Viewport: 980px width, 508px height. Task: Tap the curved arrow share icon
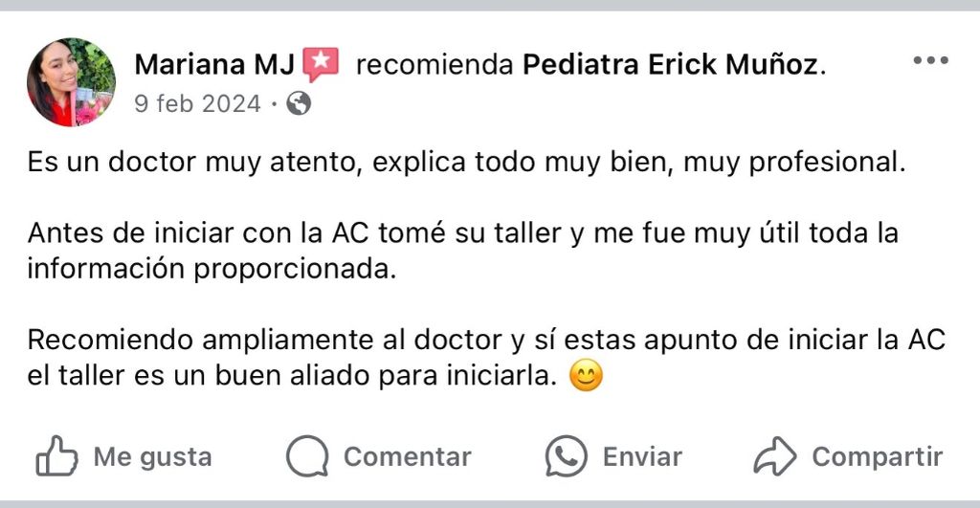[775, 456]
